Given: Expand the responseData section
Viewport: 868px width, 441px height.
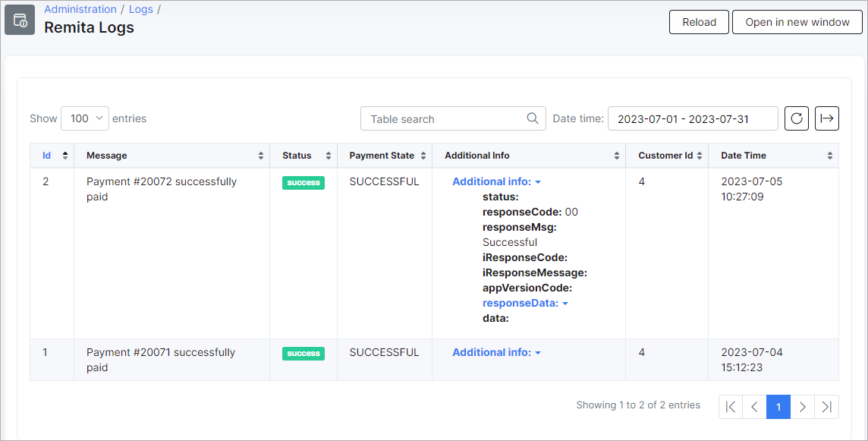Looking at the screenshot, I should (525, 303).
